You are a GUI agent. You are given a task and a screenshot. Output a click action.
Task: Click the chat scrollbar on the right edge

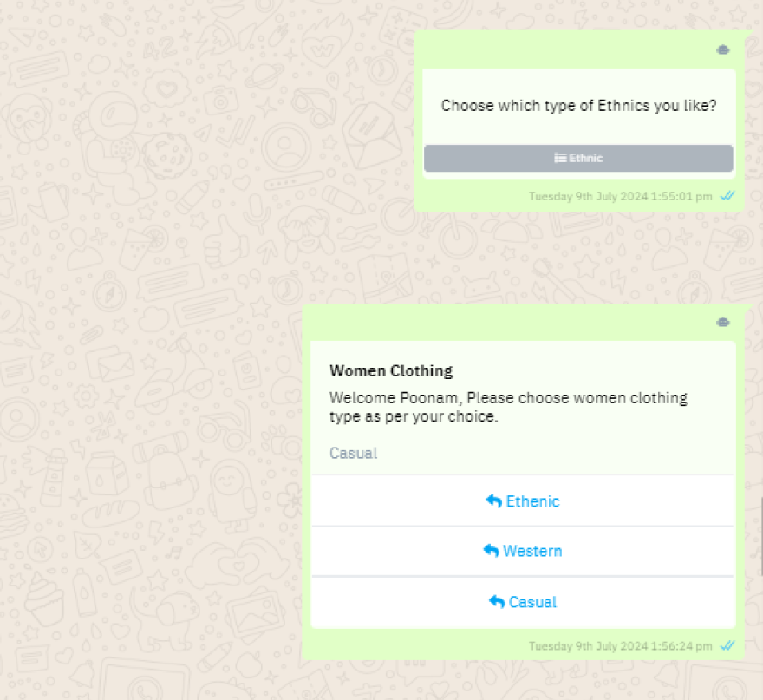tap(760, 538)
